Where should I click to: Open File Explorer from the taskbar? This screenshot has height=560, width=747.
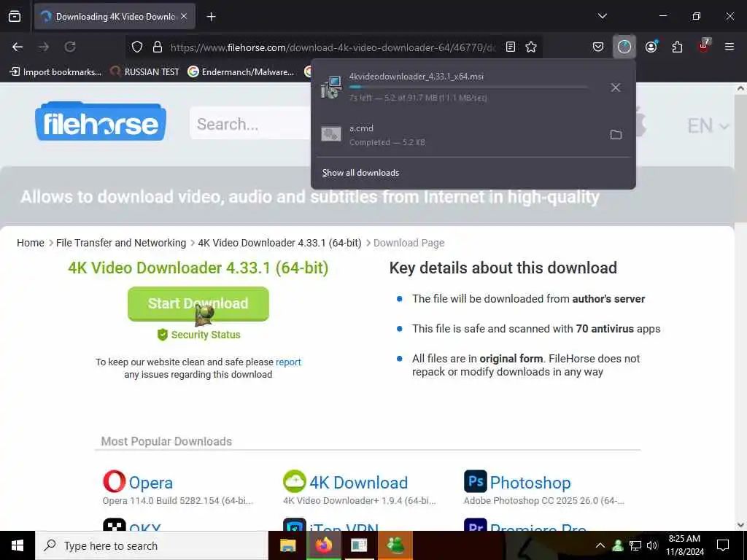[x=287, y=545]
